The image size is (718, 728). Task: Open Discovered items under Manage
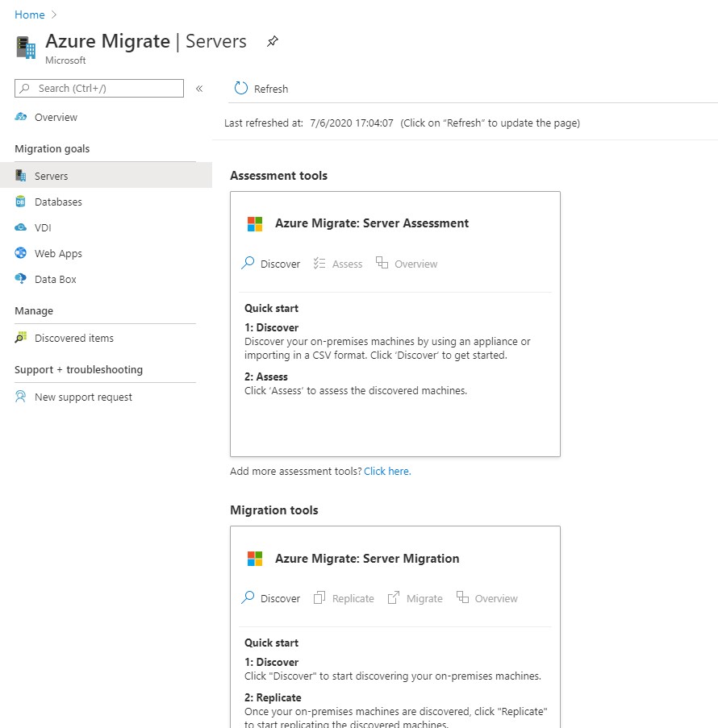pyautogui.click(x=74, y=338)
